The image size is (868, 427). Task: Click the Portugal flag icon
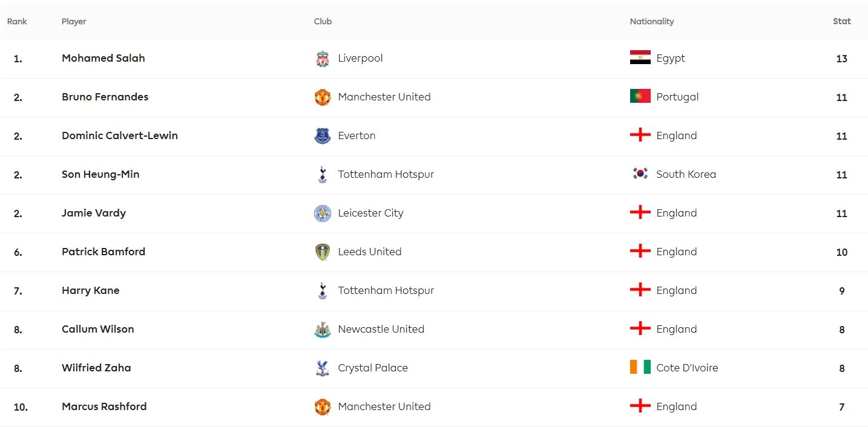pyautogui.click(x=640, y=96)
